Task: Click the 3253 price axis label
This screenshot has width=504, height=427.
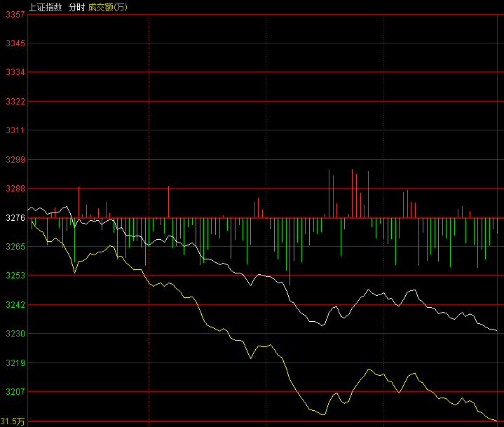Action: coord(15,276)
